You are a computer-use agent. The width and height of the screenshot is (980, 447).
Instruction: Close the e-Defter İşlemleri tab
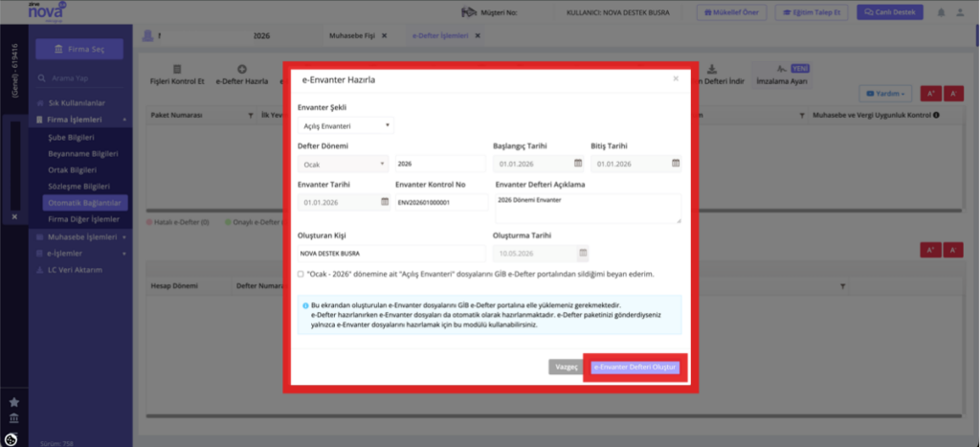(478, 35)
